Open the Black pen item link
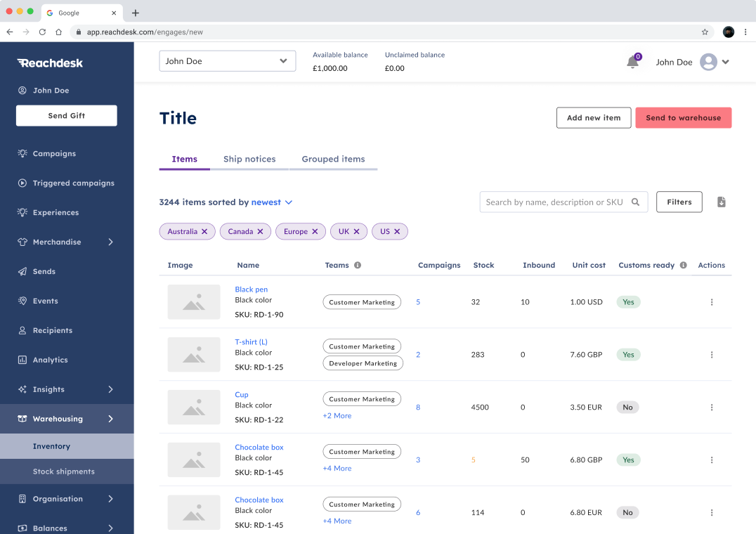Viewport: 756px width, 534px height. pos(251,289)
